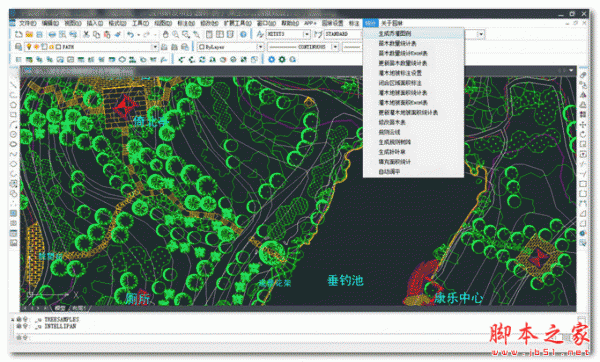600x362 pixels.
Task: Open the ByLayer color dropdown
Action: [260, 47]
